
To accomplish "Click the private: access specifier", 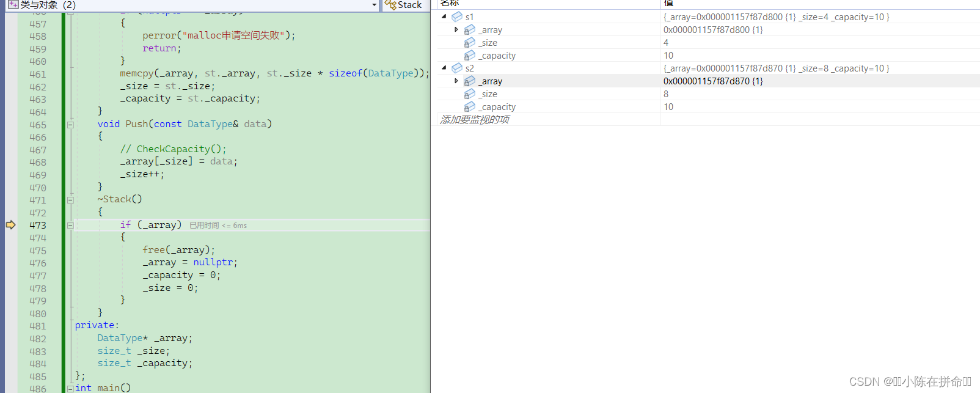I will (x=97, y=325).
